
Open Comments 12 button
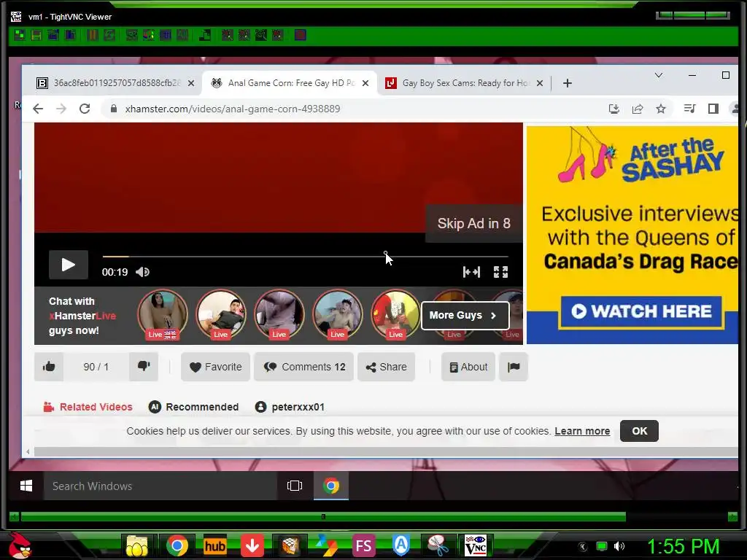[x=304, y=367]
